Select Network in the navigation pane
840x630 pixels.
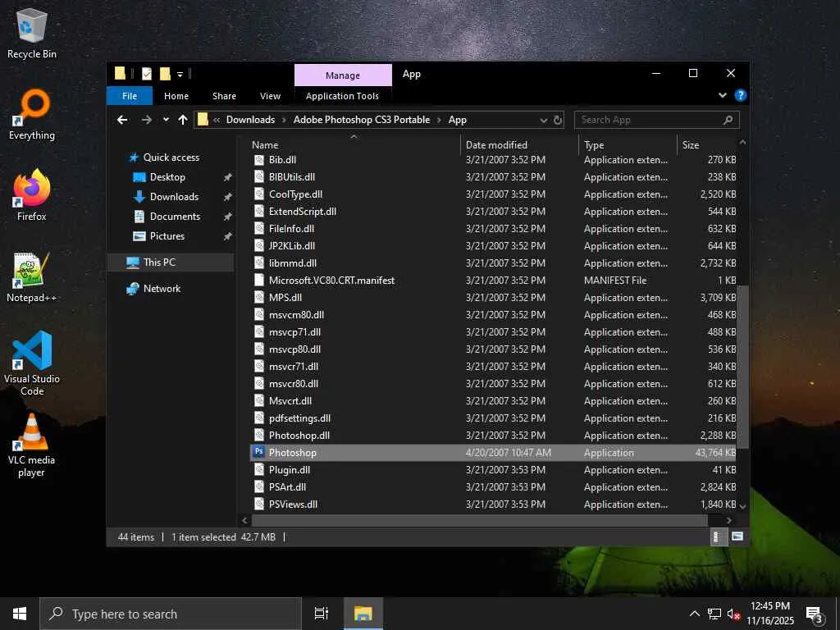pos(162,289)
